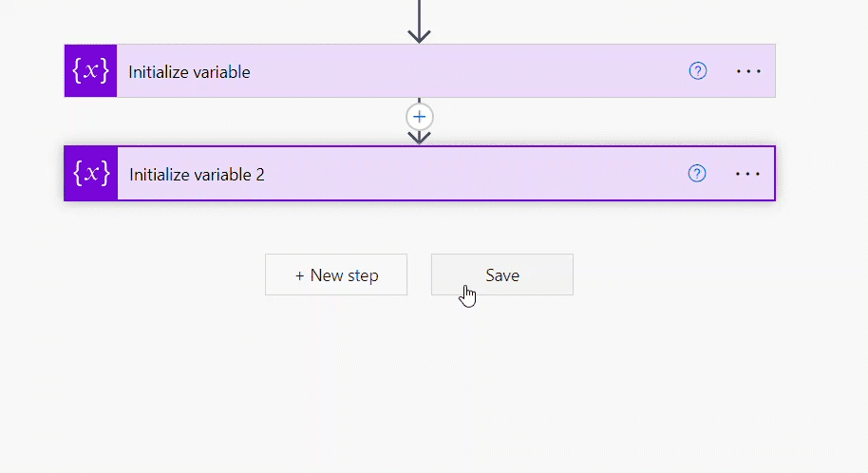Click the arrowhead below the insert plus button
Screen dimensions: 868x473
420,138
